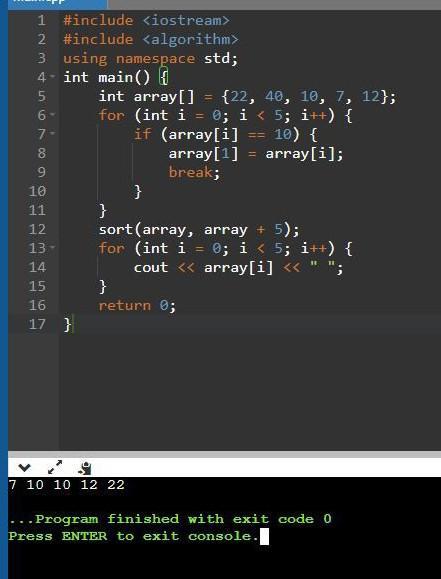Collapse the console panel with the chevron
Image resolution: width=441 pixels, height=579 pixels.
point(24,468)
